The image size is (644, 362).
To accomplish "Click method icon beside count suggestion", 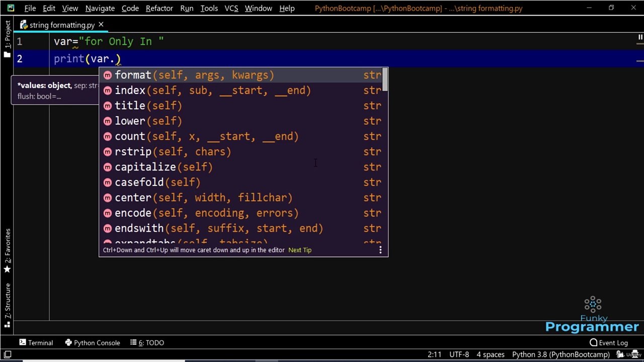I will [x=107, y=137].
